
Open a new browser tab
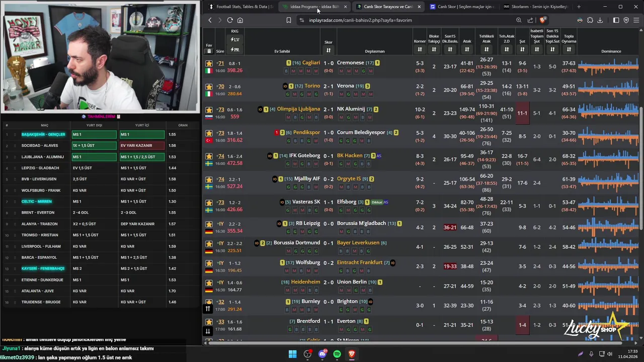579,7
